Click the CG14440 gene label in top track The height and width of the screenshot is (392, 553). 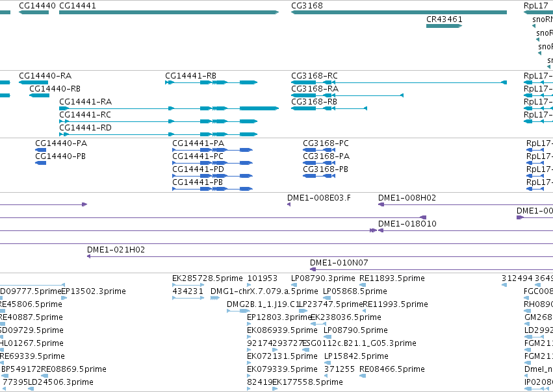click(x=37, y=6)
